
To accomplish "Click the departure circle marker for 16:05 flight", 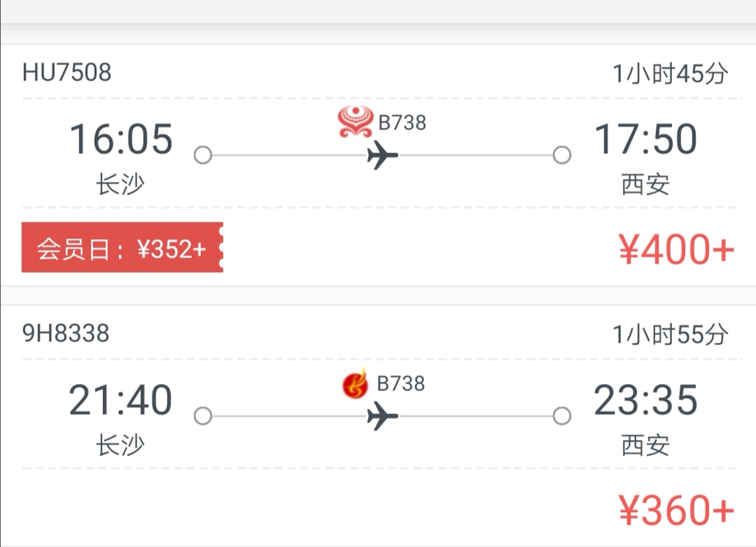I will [x=203, y=155].
